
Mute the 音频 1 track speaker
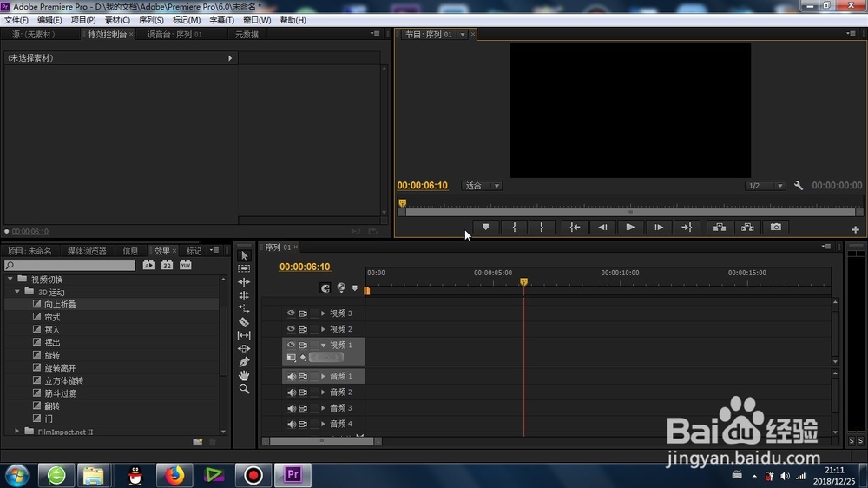click(291, 376)
